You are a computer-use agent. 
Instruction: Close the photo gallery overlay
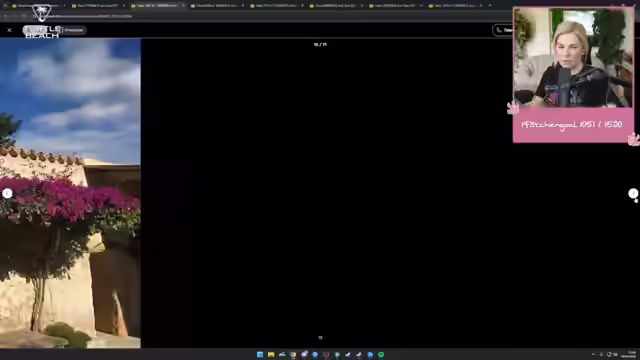click(9, 30)
